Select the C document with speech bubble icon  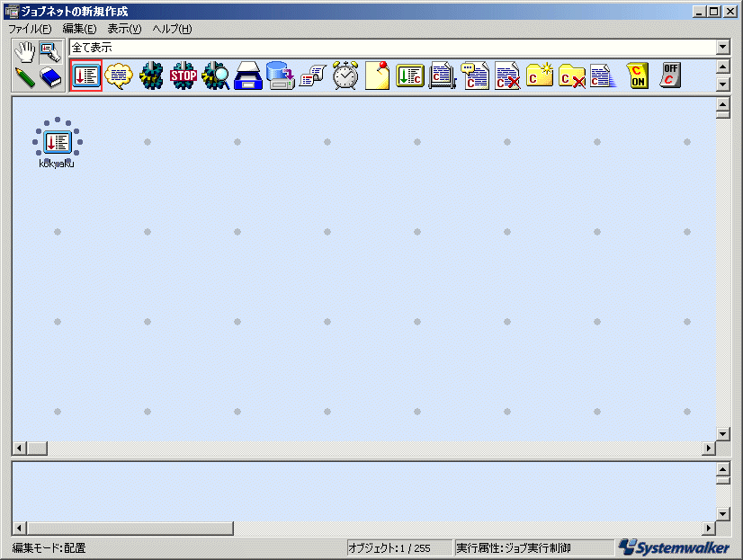point(475,76)
